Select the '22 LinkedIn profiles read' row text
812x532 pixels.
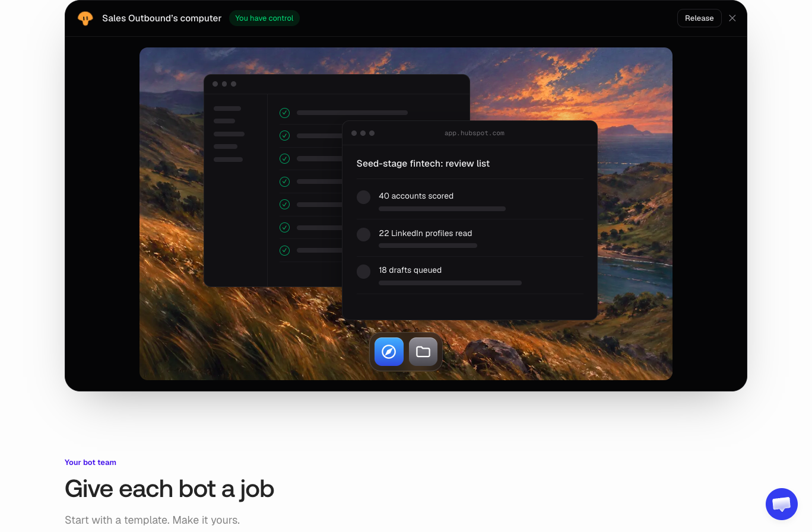pos(426,234)
